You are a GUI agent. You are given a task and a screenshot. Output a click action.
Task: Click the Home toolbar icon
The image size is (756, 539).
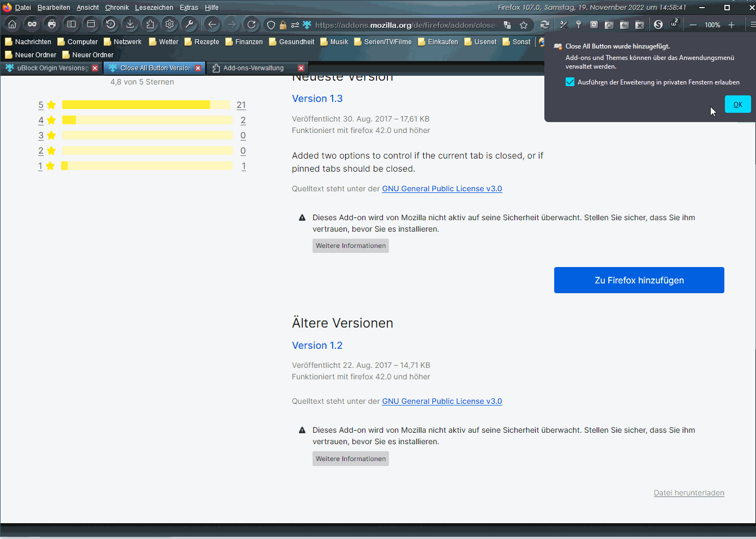click(12, 25)
